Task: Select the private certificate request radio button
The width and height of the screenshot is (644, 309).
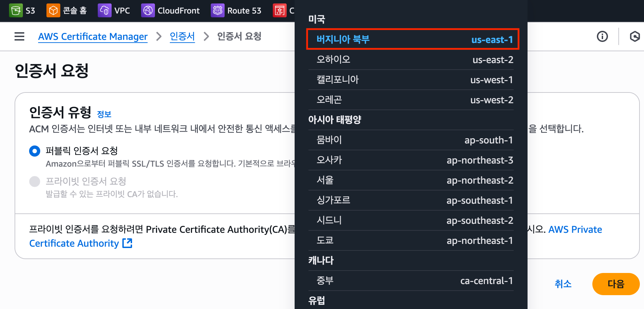Action: (x=35, y=182)
